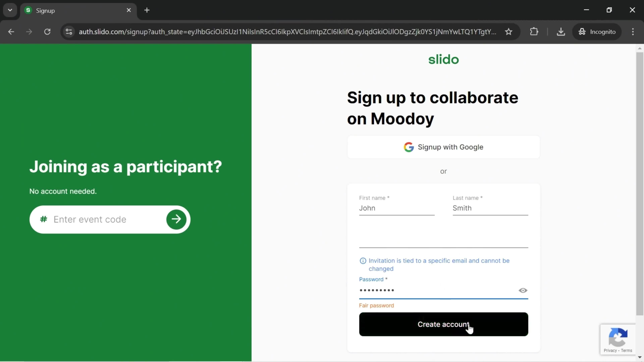Click the Slido logo at the top
Image resolution: width=644 pixels, height=362 pixels.
tap(444, 59)
